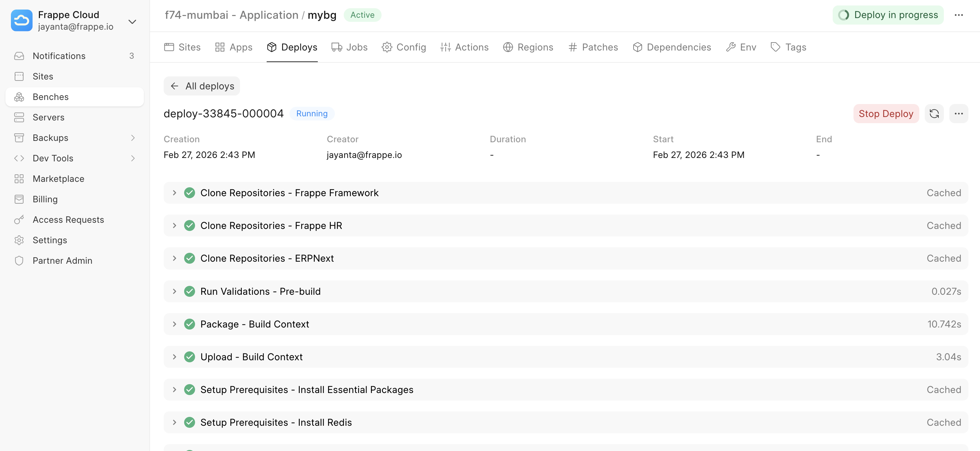The width and height of the screenshot is (980, 451).
Task: Click the Stop Deploy button
Action: point(886,113)
